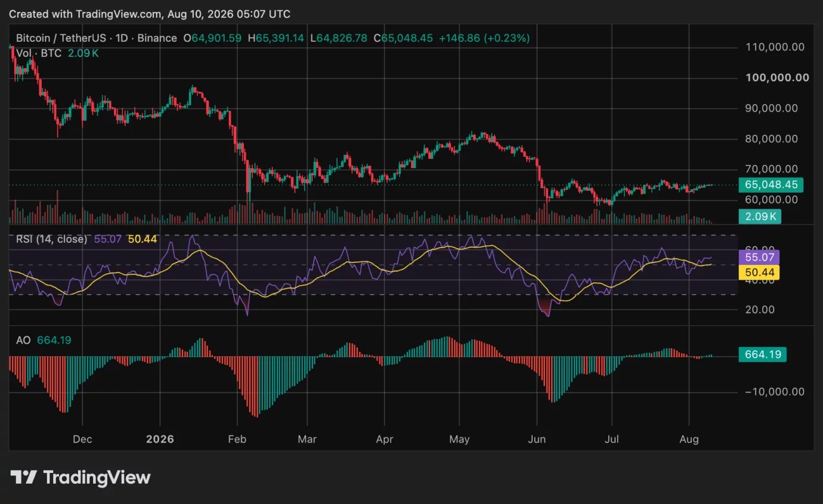
Task: Click the purple 55.07 RSI axis tag
Action: (759, 258)
